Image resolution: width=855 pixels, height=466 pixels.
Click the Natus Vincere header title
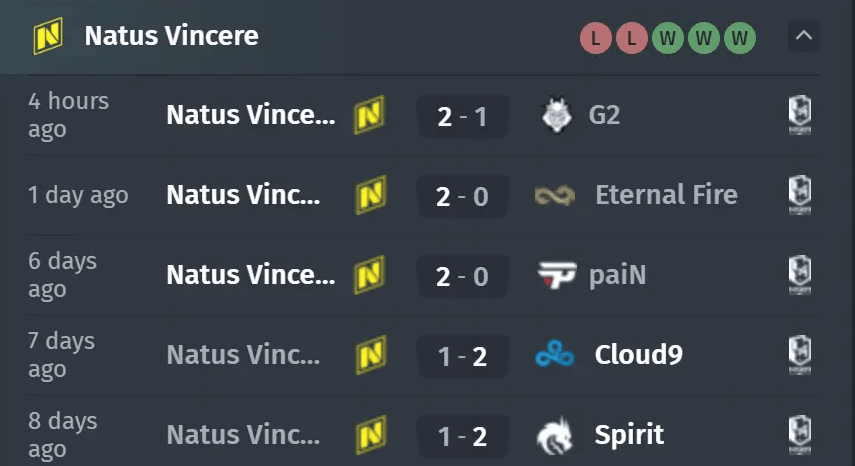point(171,36)
